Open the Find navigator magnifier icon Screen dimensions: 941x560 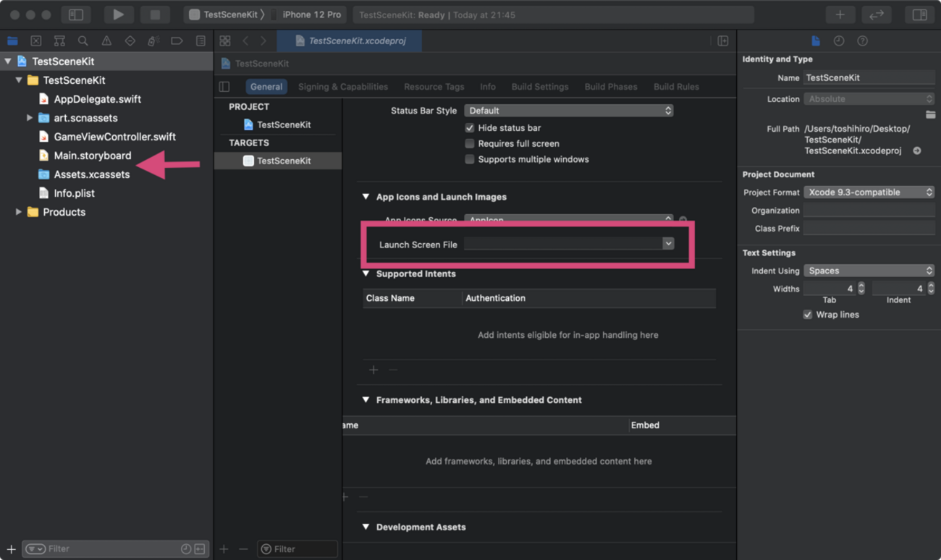[83, 41]
